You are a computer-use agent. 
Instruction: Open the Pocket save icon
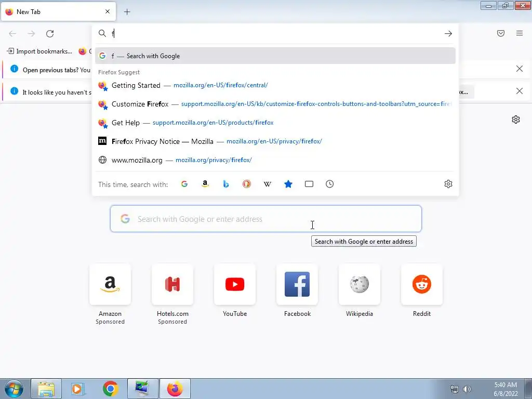coord(501,33)
